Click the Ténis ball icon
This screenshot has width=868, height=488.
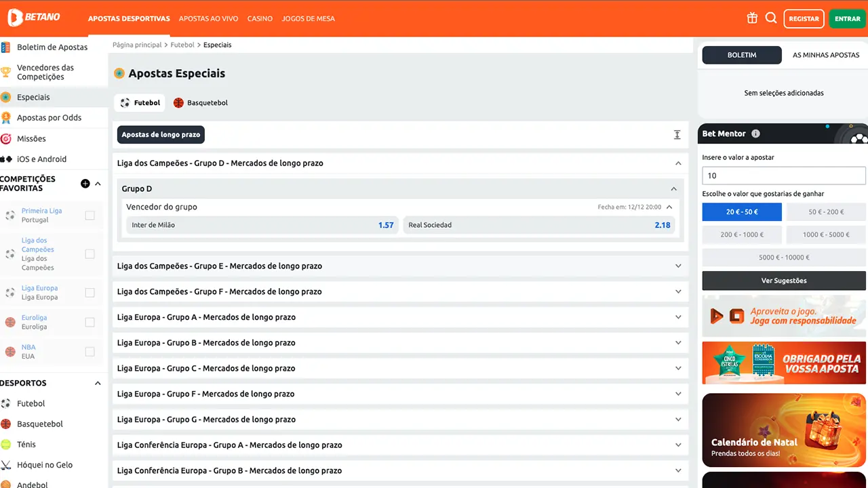(5, 445)
